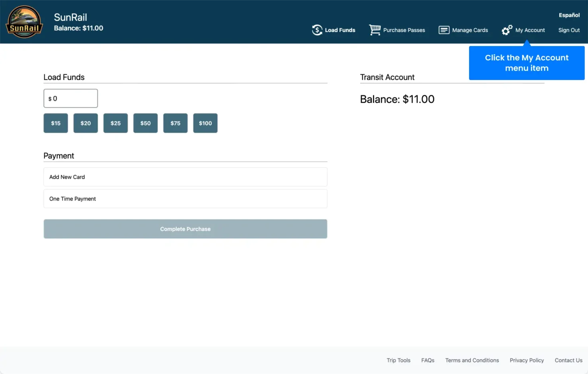Open the Privacy Policy link
This screenshot has width=588, height=374.
[x=527, y=360]
